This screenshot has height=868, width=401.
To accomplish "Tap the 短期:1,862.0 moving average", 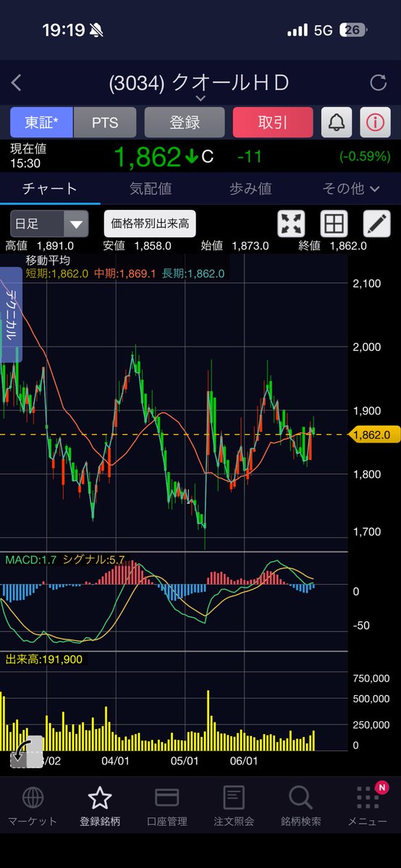I will (x=57, y=273).
